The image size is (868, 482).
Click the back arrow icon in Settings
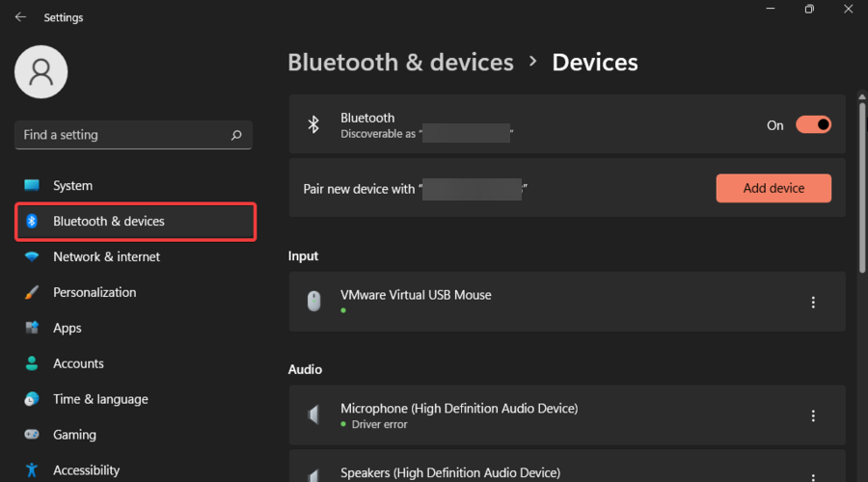pyautogui.click(x=20, y=17)
